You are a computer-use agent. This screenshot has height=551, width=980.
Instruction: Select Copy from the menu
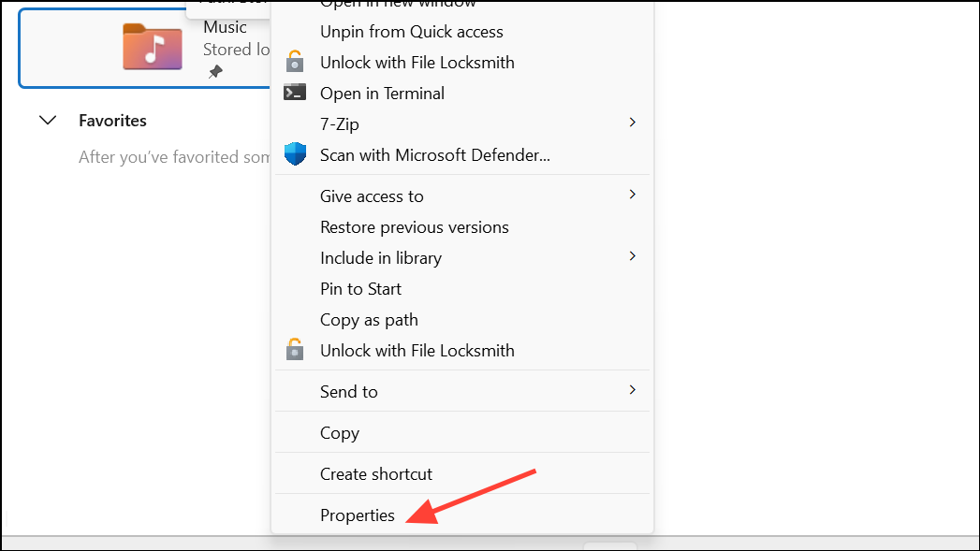coord(339,432)
